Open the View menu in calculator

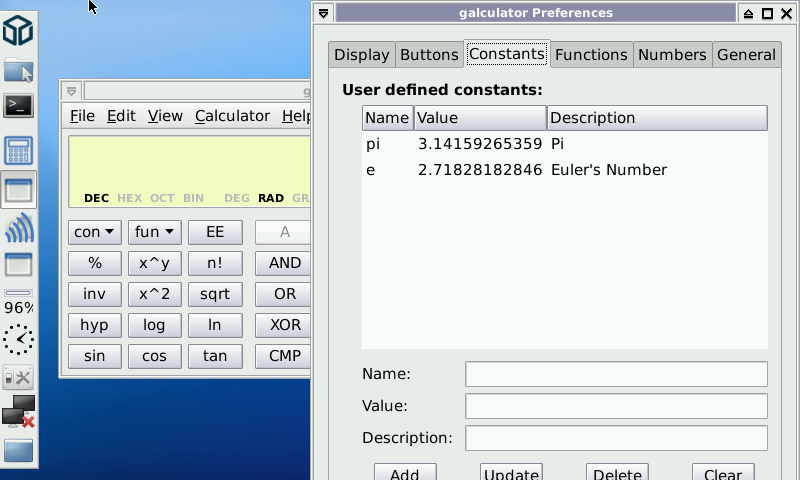[x=165, y=116]
